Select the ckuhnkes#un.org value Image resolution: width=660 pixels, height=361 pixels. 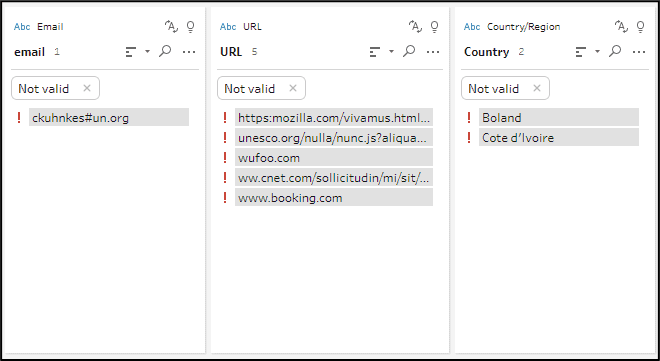tap(109, 117)
